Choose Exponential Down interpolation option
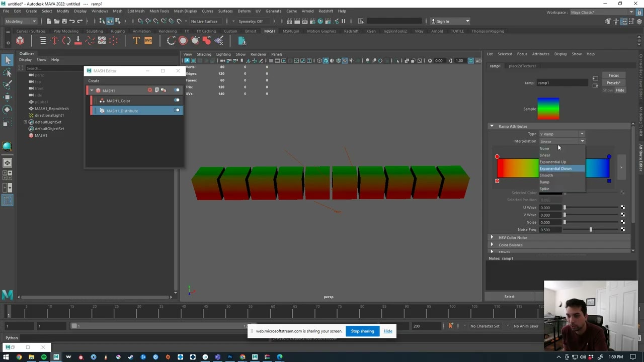The width and height of the screenshot is (644, 362). [562, 168]
